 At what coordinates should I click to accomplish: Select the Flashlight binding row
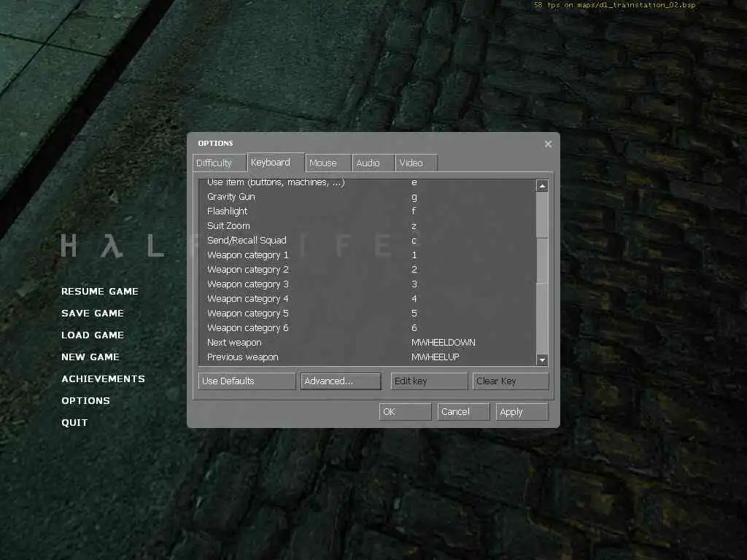368,211
